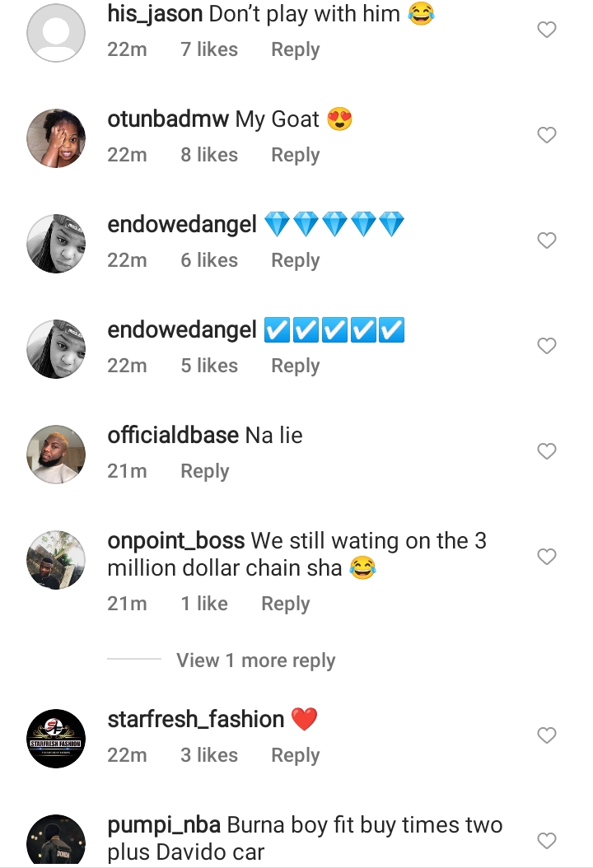593x868 pixels.
Task: Open starfresh_fashion's profile avatar
Action: [56, 738]
